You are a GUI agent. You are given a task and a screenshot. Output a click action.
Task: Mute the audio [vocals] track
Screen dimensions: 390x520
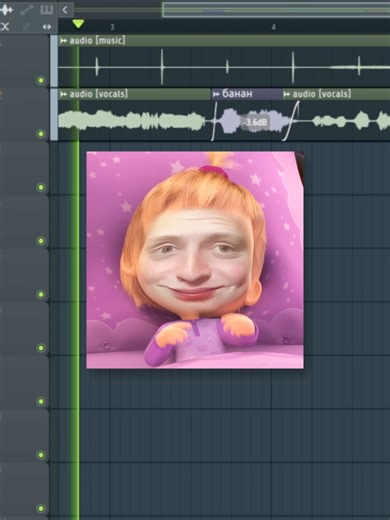(x=41, y=134)
